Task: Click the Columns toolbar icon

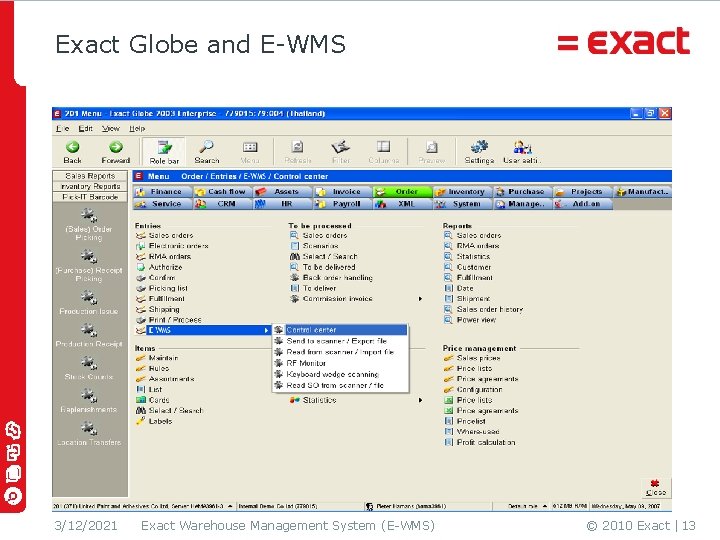Action: (383, 146)
